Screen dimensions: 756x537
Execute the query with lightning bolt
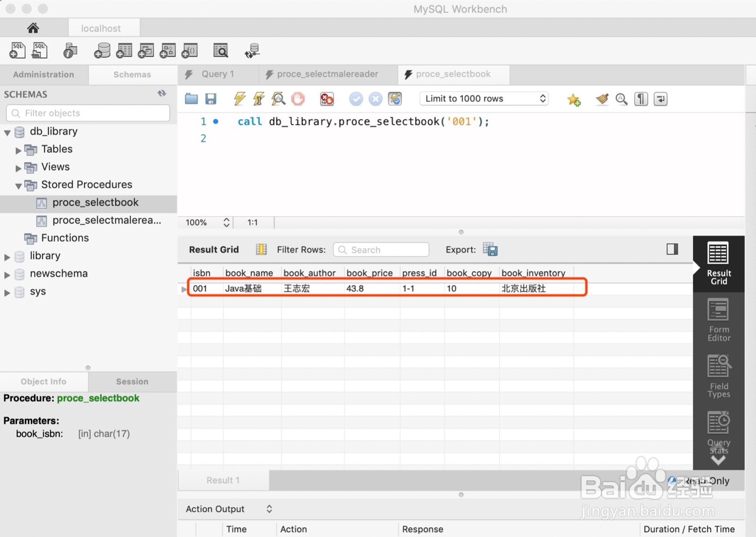[x=240, y=99]
